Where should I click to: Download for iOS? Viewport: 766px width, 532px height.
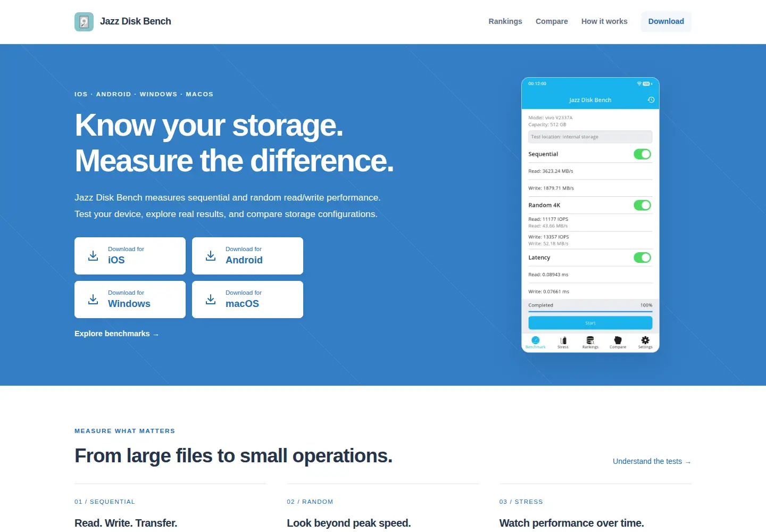(x=130, y=256)
